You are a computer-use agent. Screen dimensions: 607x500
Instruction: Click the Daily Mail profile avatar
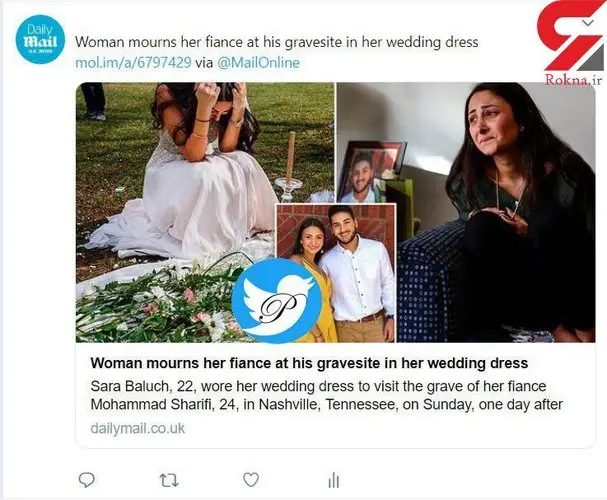41,41
